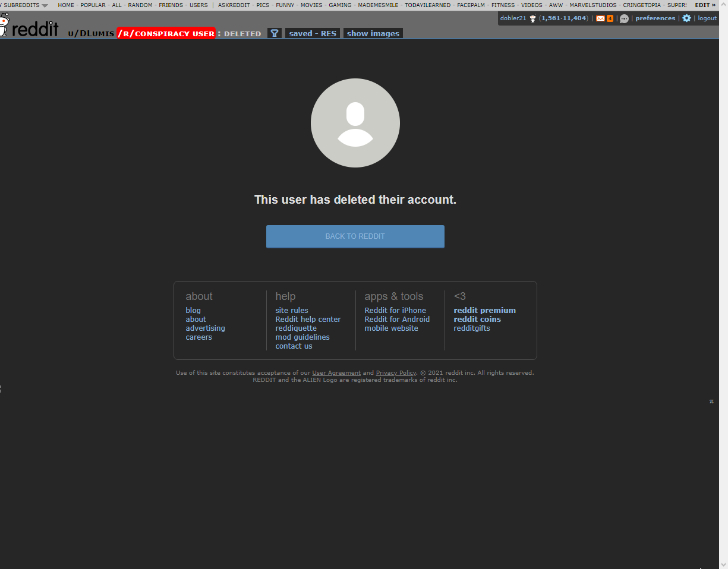This screenshot has width=728, height=569.
Task: Go to HOME in the top bar
Action: [66, 5]
